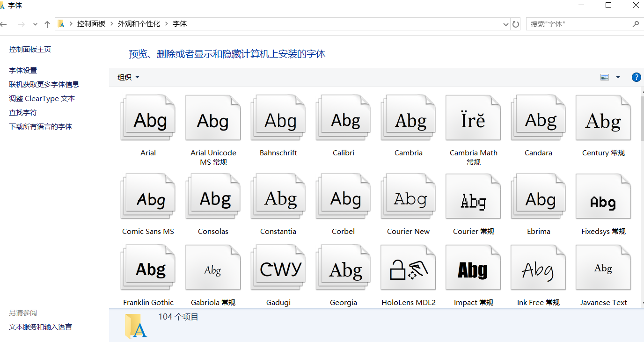The image size is (644, 342).
Task: Select the HoloLens MDL2 font icon
Action: [x=408, y=269]
